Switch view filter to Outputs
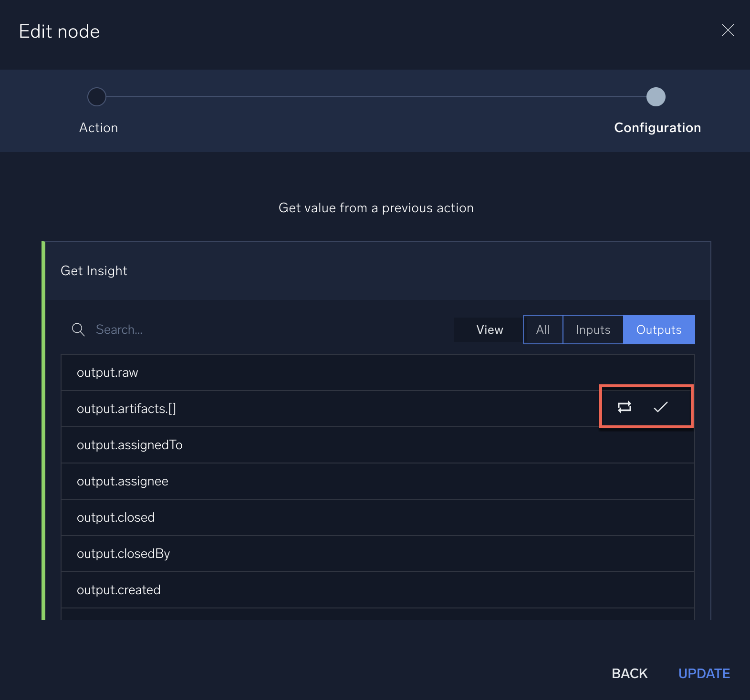 click(x=658, y=329)
